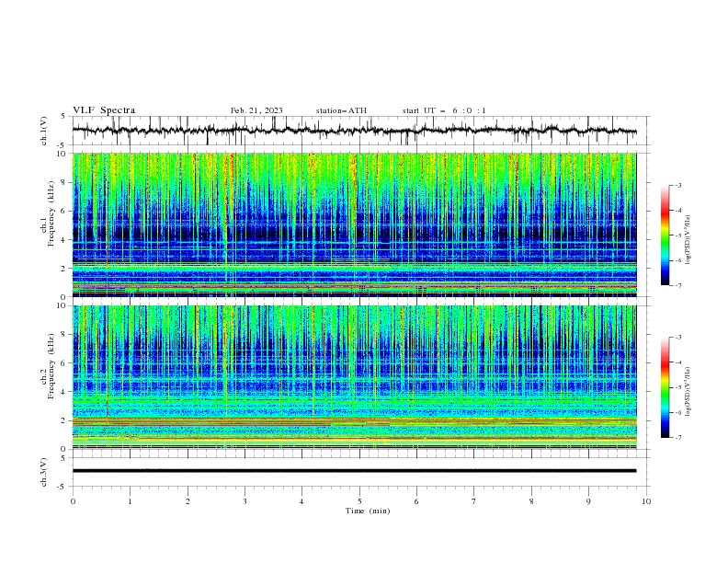Click the "ch.3(V)" y-axis label
Viewport: 728px width, 563px height.
click(44, 472)
